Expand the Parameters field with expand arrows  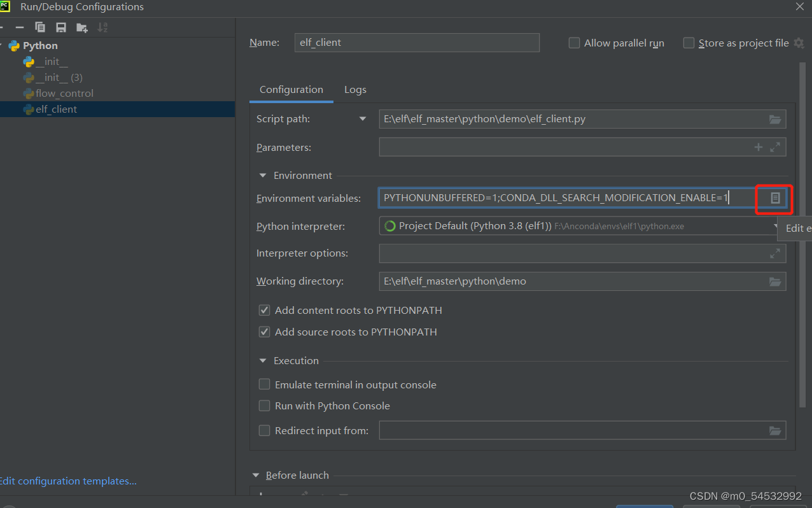[774, 147]
